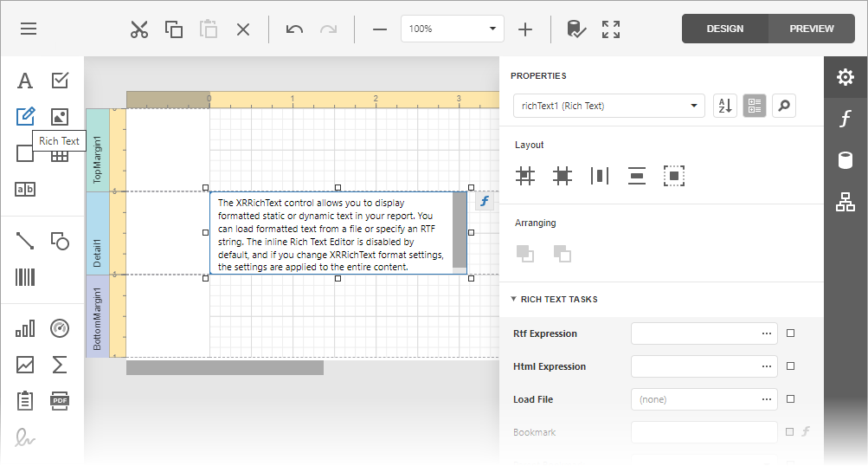Image resolution: width=868 pixels, height=466 pixels.
Task: Select the Shape control in toolbox
Action: (x=60, y=241)
